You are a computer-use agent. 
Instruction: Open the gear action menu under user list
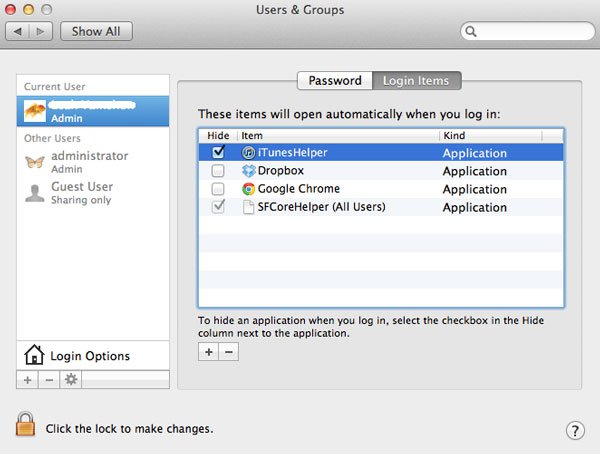coord(70,380)
